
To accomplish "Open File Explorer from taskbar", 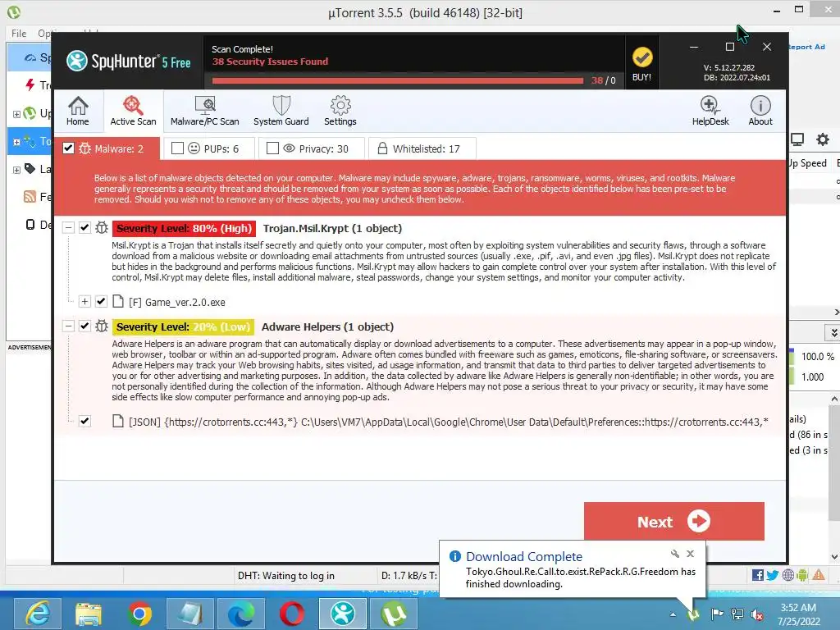I will (x=89, y=614).
